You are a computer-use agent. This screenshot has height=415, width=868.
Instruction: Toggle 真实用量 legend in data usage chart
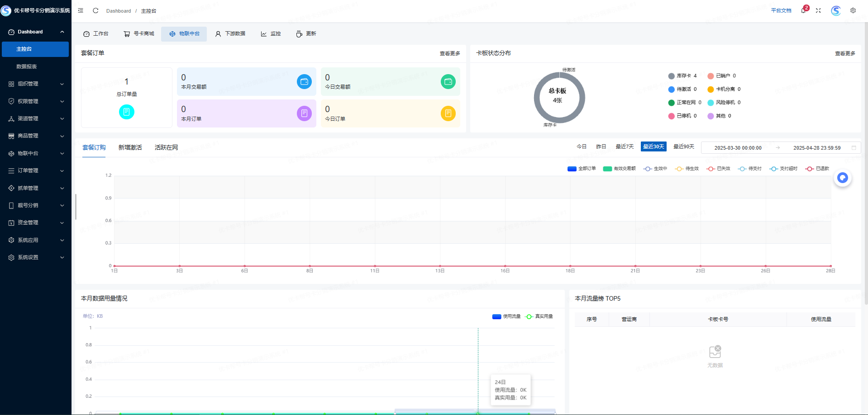(539, 316)
